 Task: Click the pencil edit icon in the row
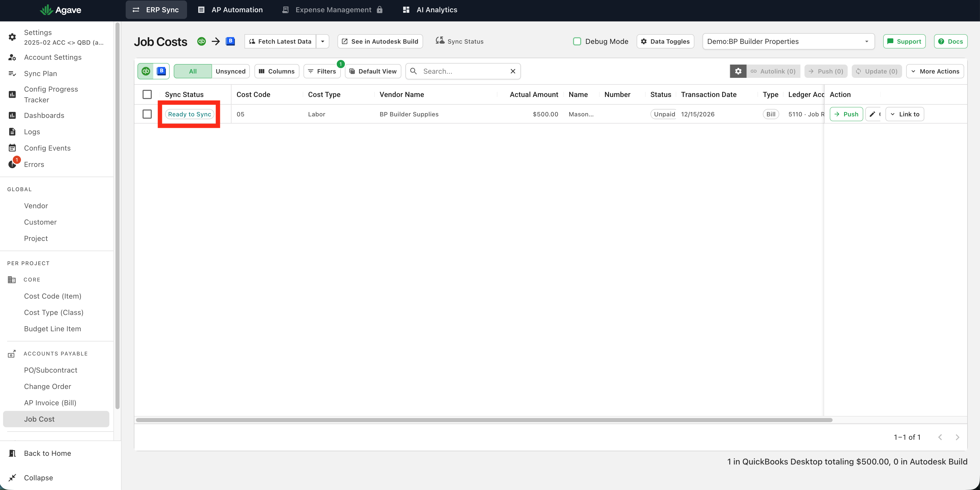pos(872,114)
